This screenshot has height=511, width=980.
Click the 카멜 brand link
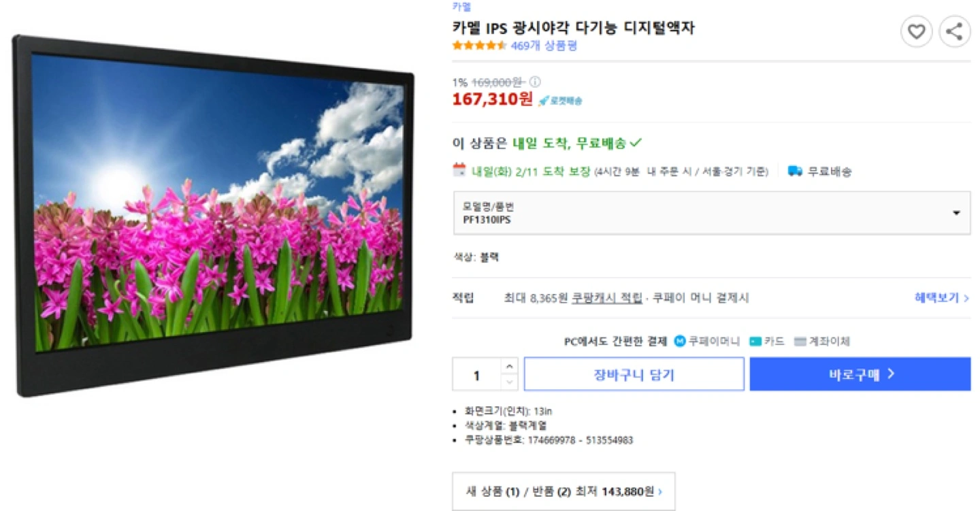pos(461,6)
